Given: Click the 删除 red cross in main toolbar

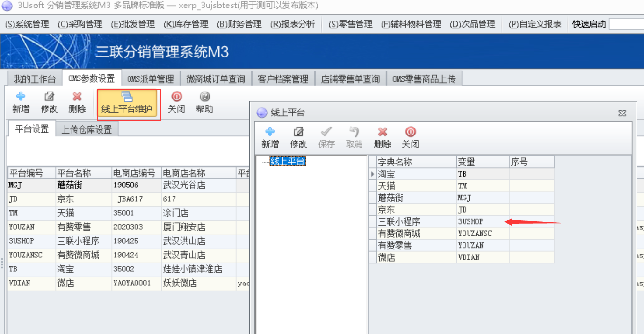Looking at the screenshot, I should click(77, 97).
